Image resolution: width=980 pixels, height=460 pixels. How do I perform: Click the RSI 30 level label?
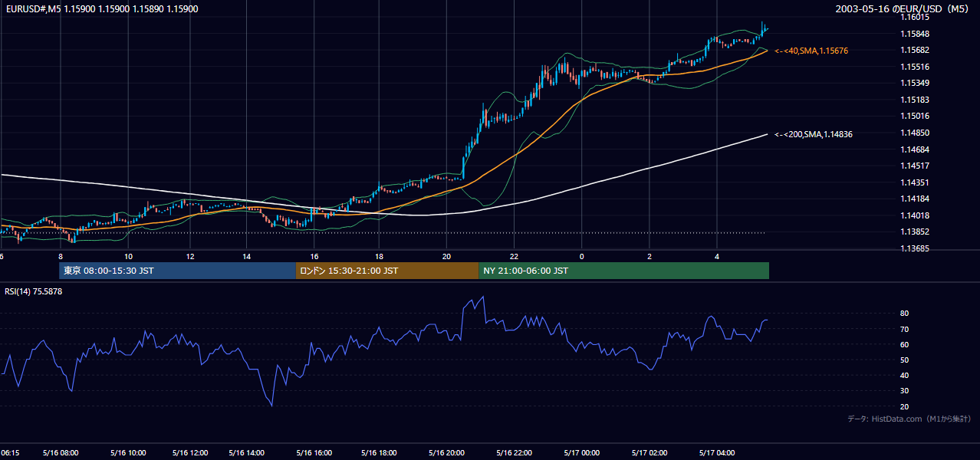click(x=905, y=391)
